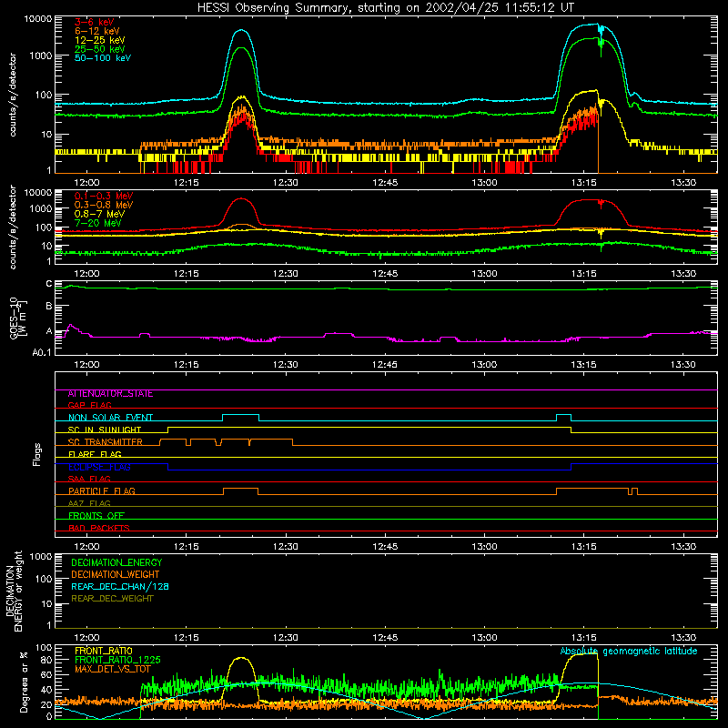Click the 0.8-7 MeV legend label
728x728 pixels.
pos(99,214)
